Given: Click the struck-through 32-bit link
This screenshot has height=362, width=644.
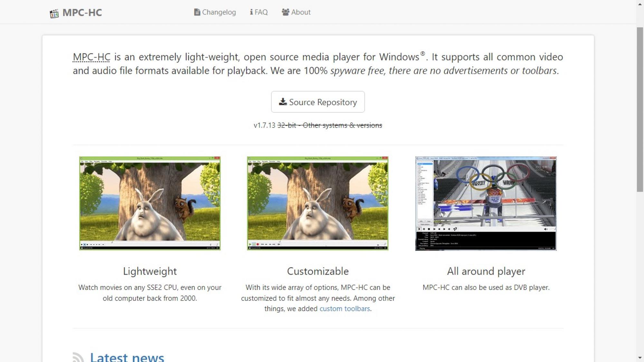Looking at the screenshot, I should pos(287,125).
